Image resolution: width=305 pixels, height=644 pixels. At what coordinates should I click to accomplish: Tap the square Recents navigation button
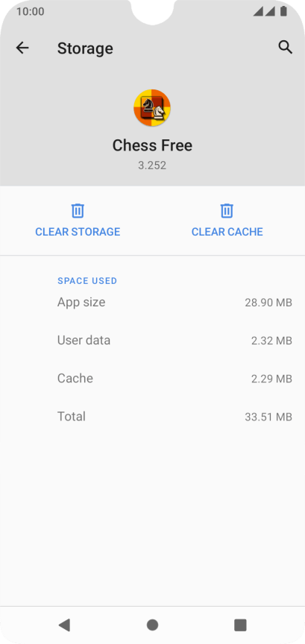(x=240, y=625)
